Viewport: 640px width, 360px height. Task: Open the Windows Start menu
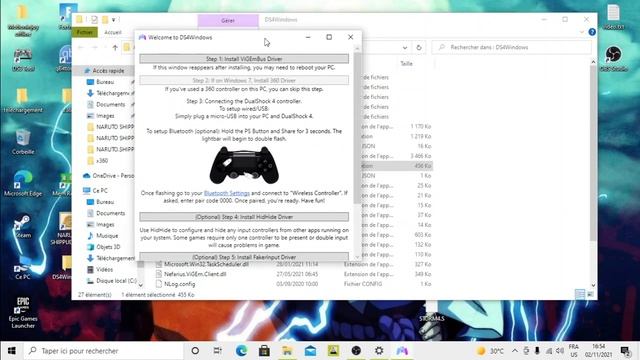pos(11,351)
